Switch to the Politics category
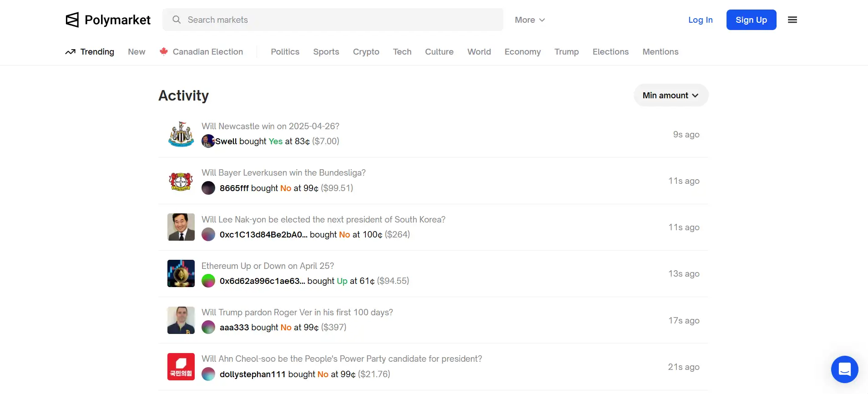 (x=285, y=52)
